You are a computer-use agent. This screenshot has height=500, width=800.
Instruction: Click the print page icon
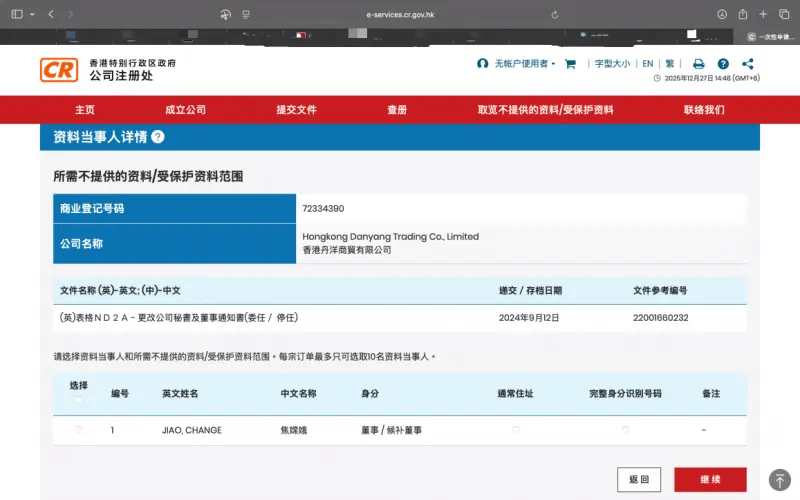[699, 63]
